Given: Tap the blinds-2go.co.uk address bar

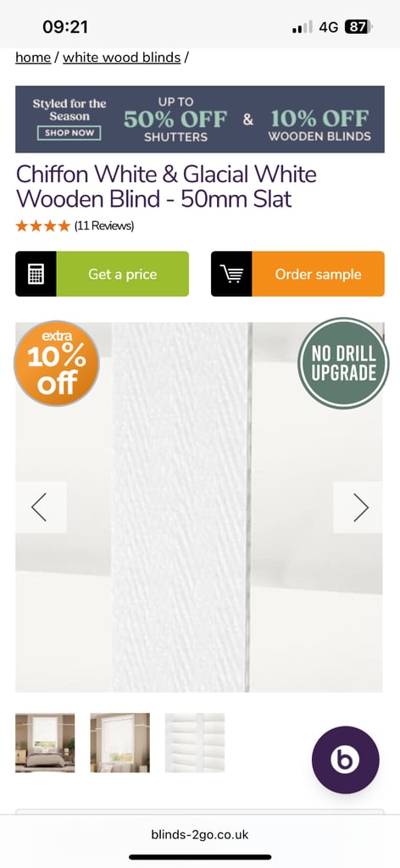Looking at the screenshot, I should [200, 834].
